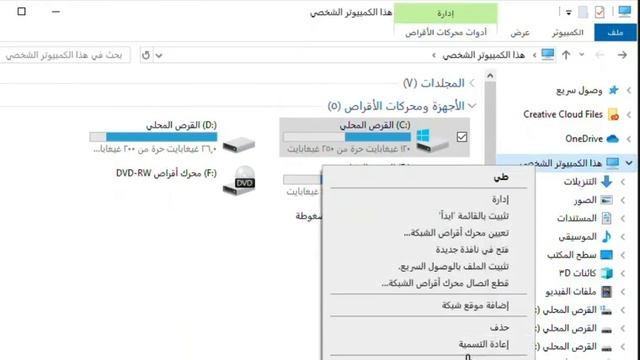Click the blank page icon in quick access toolbar

tap(583, 12)
